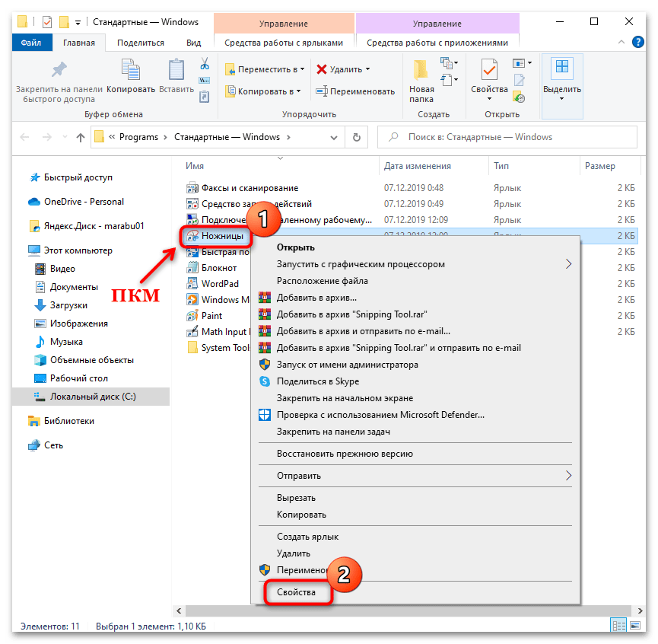The width and height of the screenshot is (658, 644).
Task: Open the Вид ribbon tab
Action: (x=194, y=43)
